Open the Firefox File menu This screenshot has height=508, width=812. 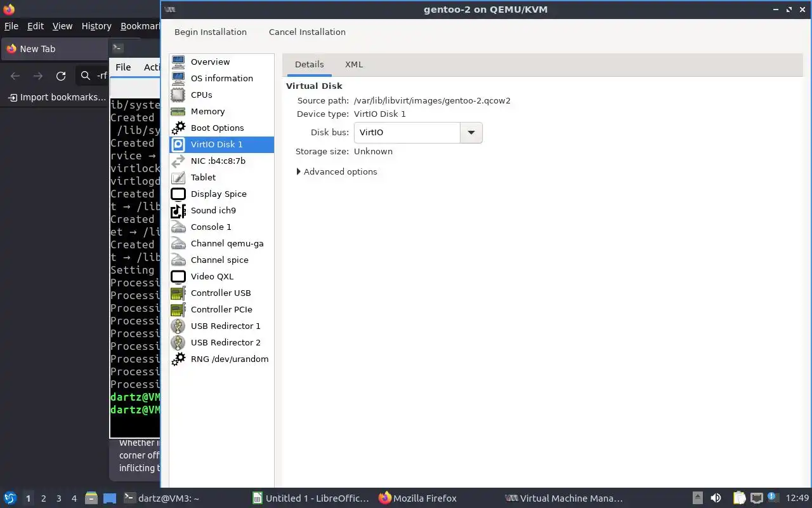click(11, 26)
